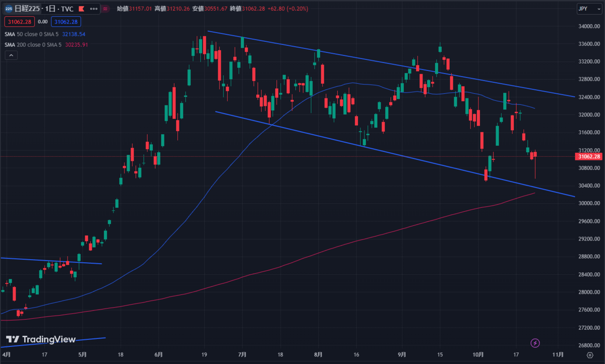The height and width of the screenshot is (364, 605).
Task: Select the SMA 200 indicator legend
Action: (x=33, y=44)
